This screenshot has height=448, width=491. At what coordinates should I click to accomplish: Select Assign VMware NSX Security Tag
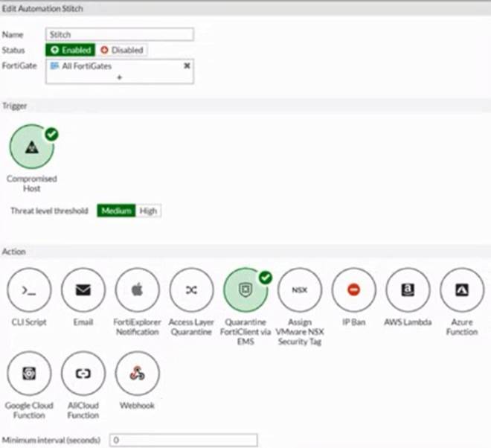coord(300,290)
